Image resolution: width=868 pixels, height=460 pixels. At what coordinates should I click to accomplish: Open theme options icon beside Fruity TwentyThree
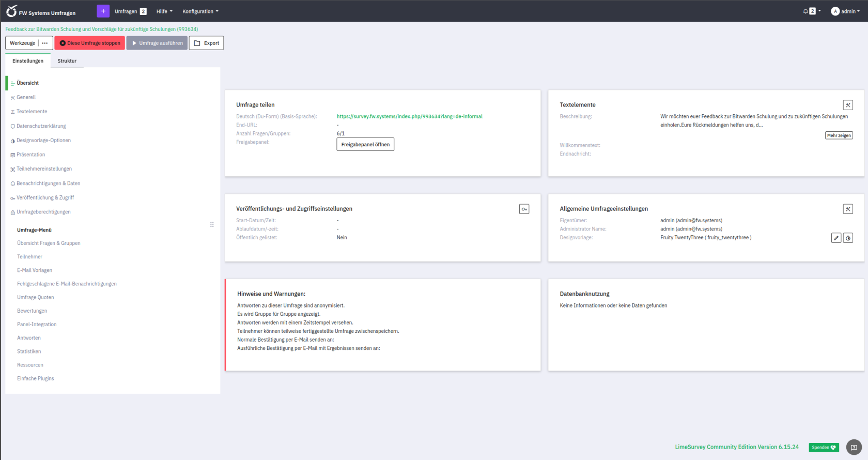tap(848, 238)
